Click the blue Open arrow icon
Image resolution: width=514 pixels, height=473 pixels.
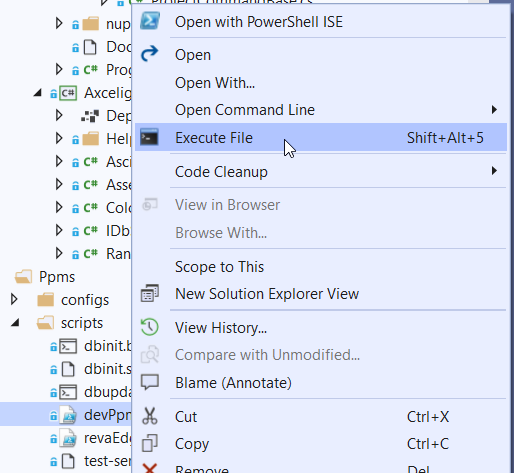point(149,54)
